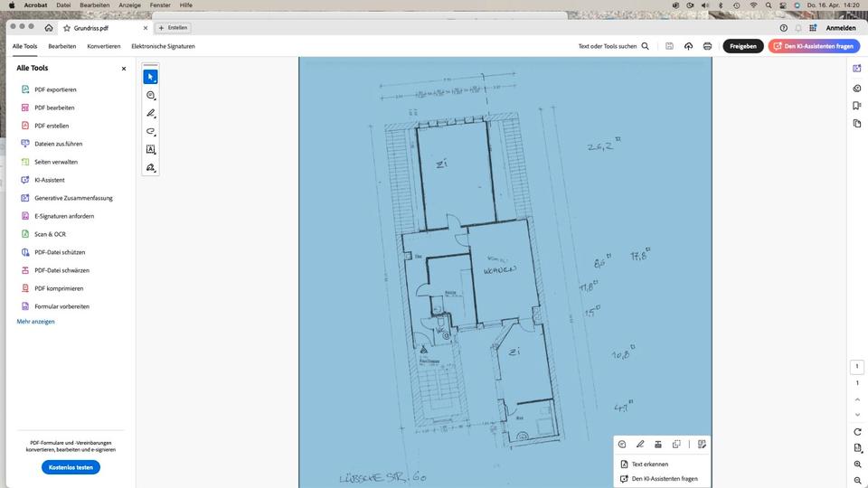Choose the Selection arrow tool

[x=150, y=77]
